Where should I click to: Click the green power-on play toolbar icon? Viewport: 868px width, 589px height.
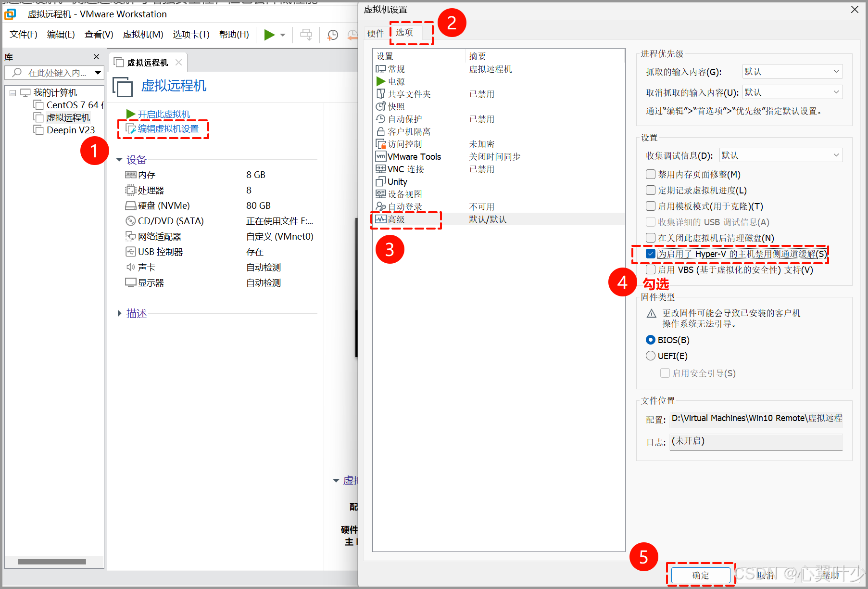tap(269, 35)
